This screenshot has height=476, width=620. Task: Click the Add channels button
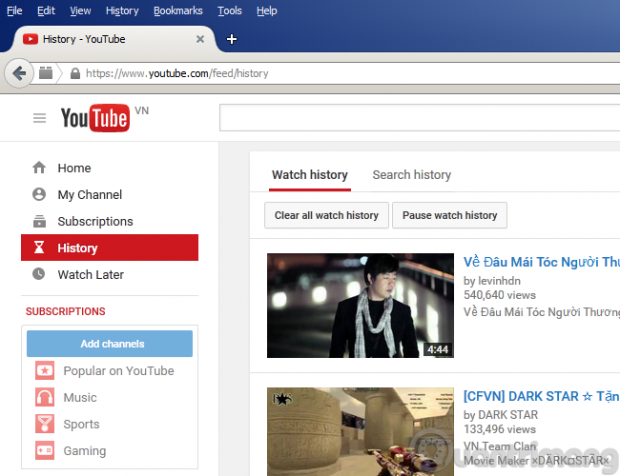(x=110, y=344)
